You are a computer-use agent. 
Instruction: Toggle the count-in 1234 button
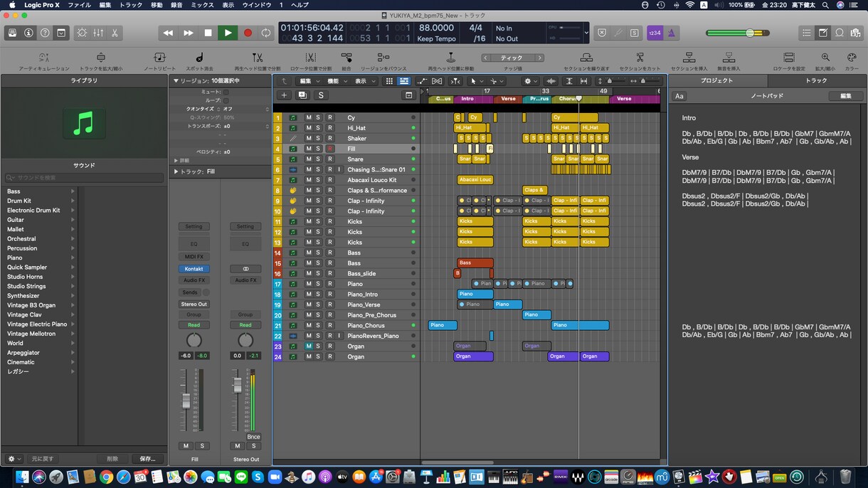655,33
